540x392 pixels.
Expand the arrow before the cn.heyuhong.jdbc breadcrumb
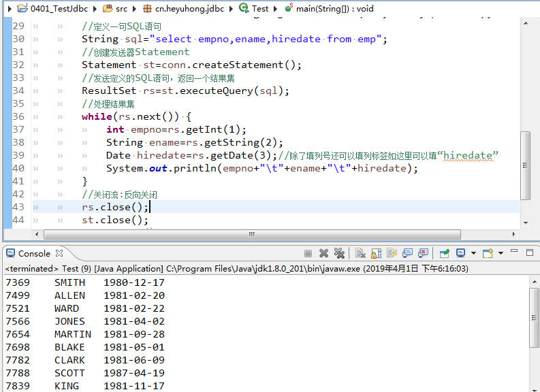(135, 9)
